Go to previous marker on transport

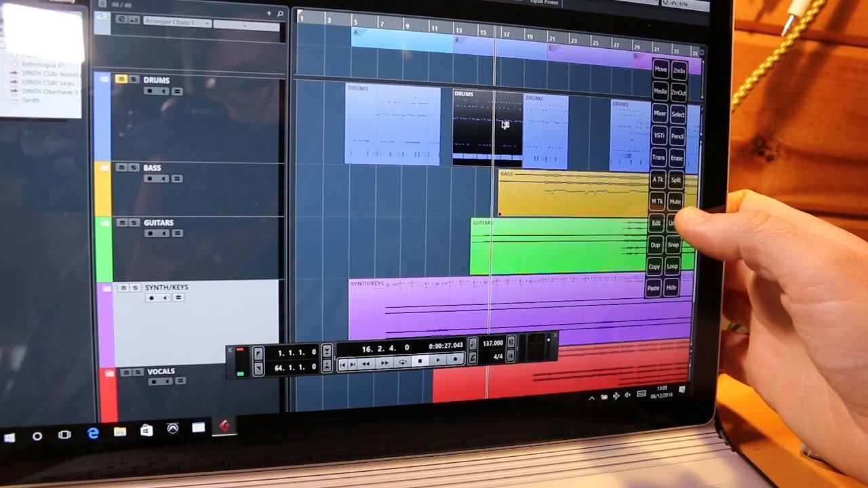pos(344,365)
